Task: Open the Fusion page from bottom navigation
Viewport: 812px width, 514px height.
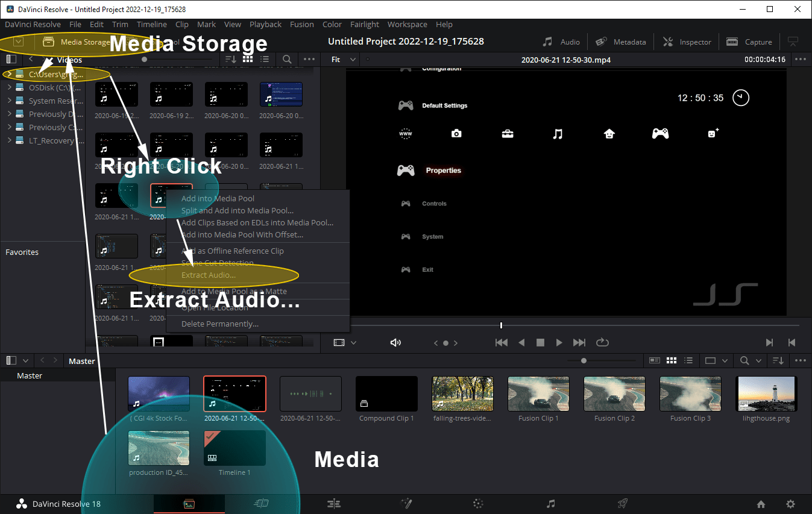Action: [405, 503]
